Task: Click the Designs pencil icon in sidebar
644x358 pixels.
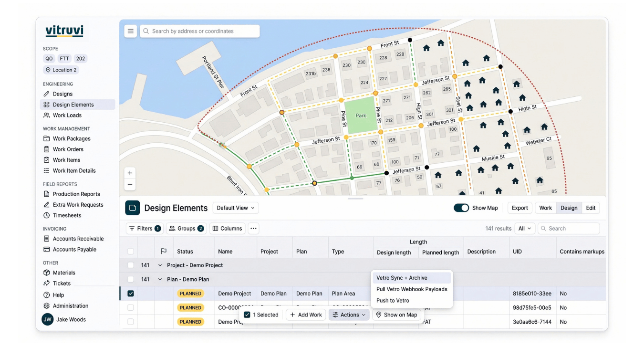Action: tap(46, 94)
